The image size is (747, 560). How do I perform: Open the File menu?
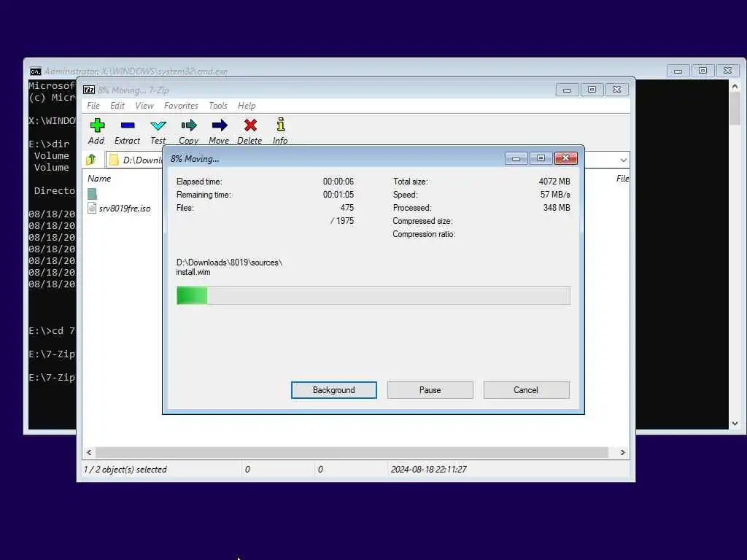point(93,106)
